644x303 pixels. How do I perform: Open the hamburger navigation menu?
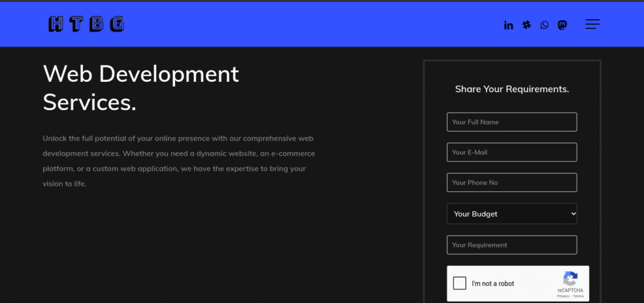click(592, 25)
